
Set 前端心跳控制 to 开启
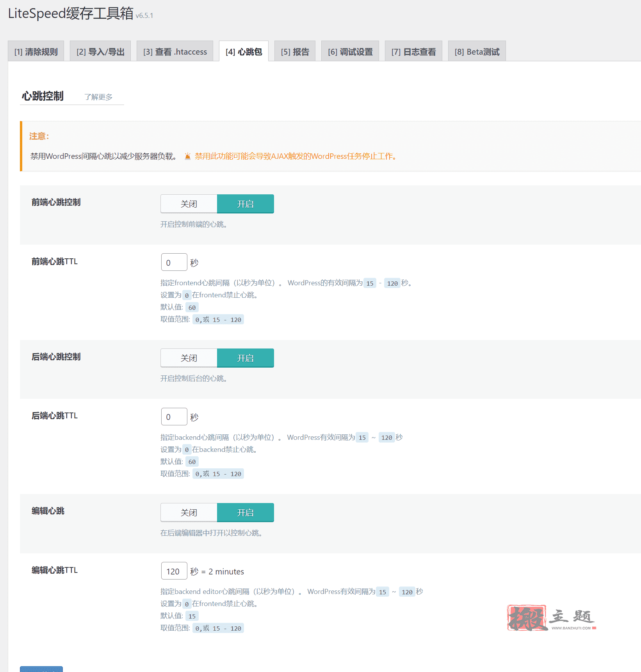coord(246,204)
